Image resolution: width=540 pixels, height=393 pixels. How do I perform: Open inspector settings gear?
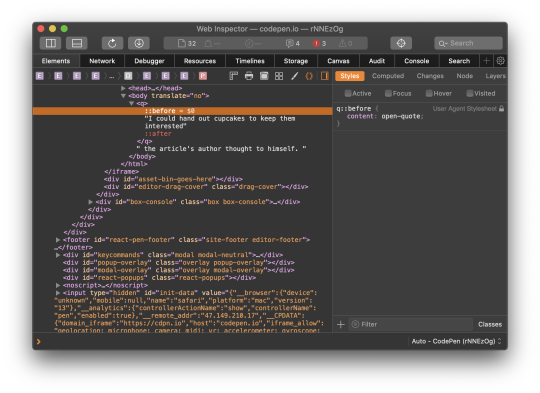click(500, 61)
